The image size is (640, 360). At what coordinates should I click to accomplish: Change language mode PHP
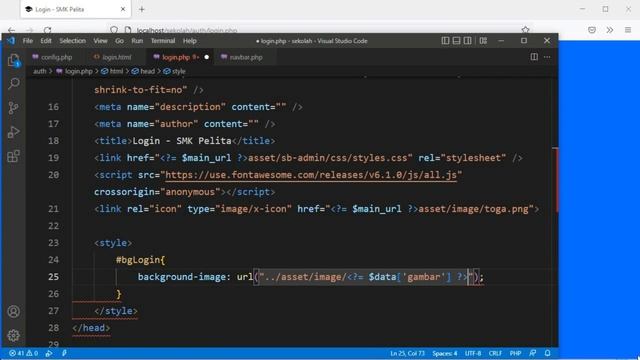click(x=515, y=353)
